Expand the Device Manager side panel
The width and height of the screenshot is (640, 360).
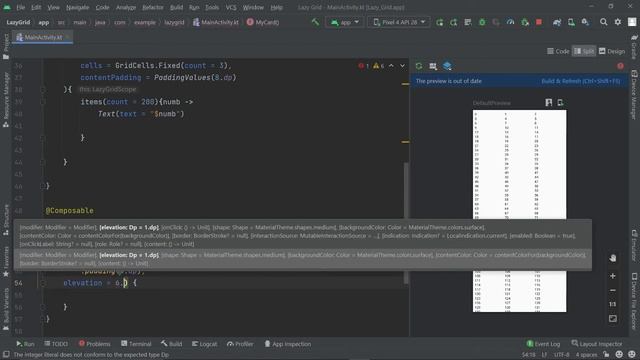click(x=634, y=94)
